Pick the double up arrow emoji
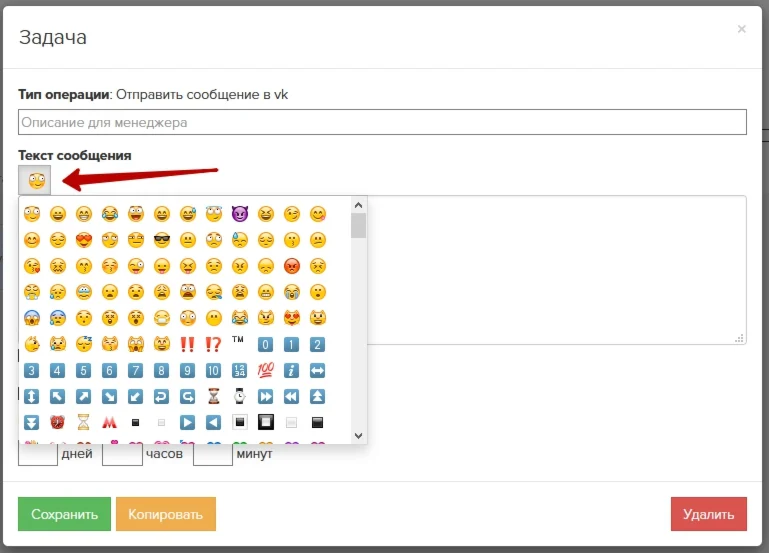Screen dimensions: 769x553 pos(317,396)
